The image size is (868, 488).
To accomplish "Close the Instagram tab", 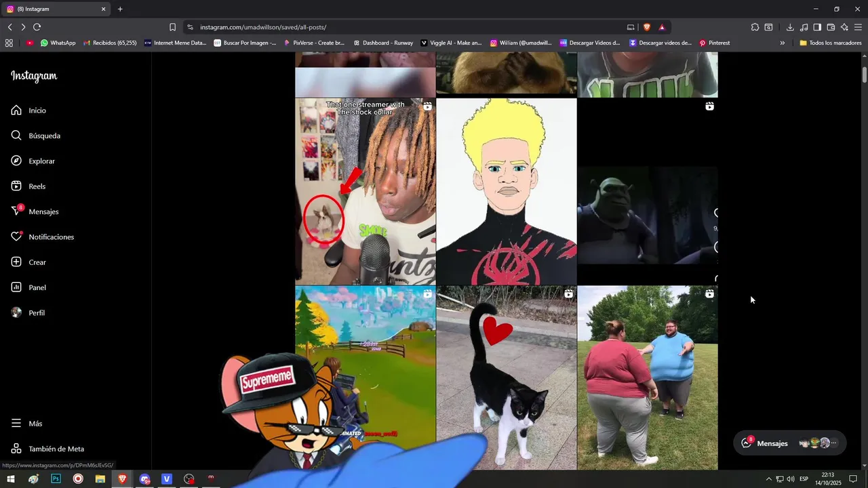I will 104,9.
